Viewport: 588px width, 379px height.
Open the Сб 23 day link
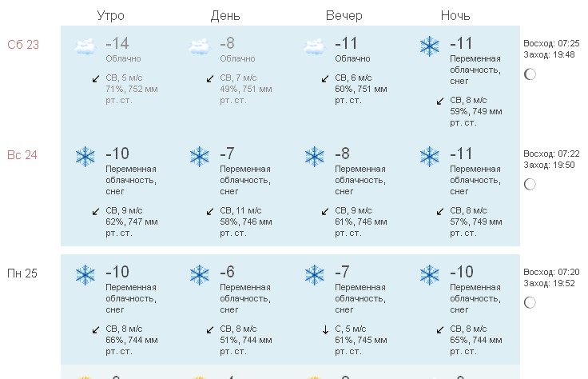pos(23,45)
